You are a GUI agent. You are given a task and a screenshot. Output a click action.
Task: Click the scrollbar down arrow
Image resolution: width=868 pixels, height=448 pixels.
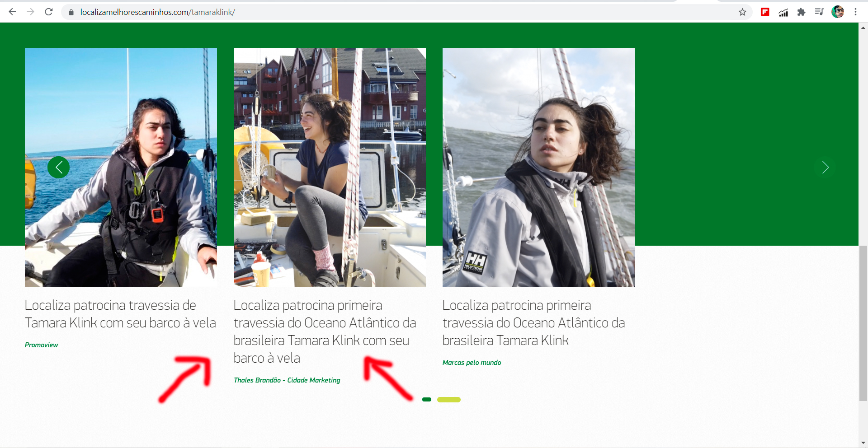tap(863, 443)
